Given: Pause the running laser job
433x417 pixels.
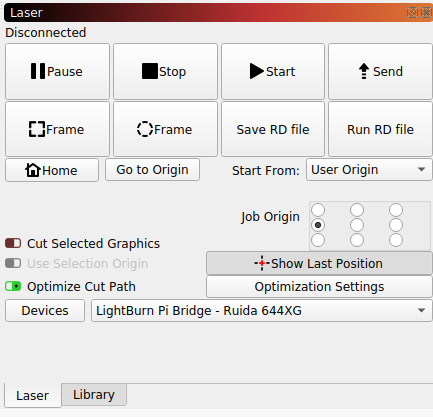Looking at the screenshot, I should (57, 71).
